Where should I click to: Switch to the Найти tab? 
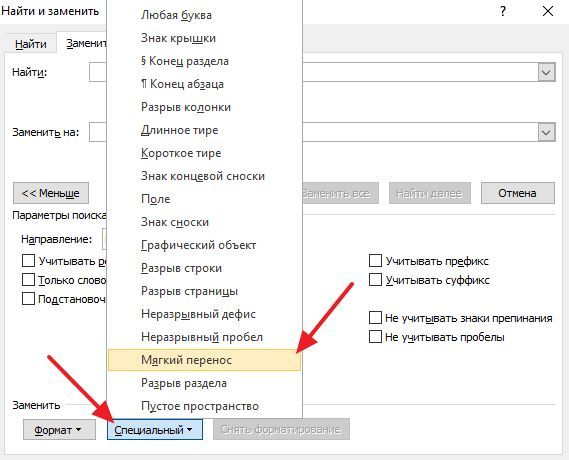31,44
